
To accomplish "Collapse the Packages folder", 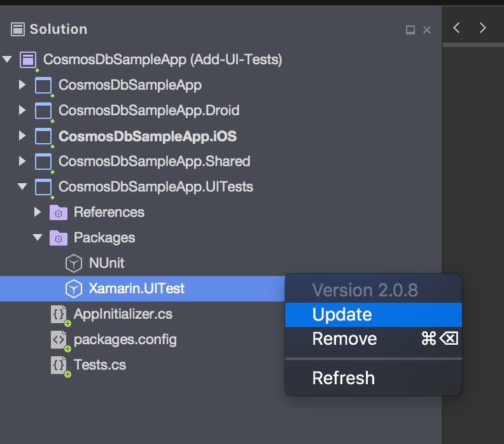I will (38, 237).
